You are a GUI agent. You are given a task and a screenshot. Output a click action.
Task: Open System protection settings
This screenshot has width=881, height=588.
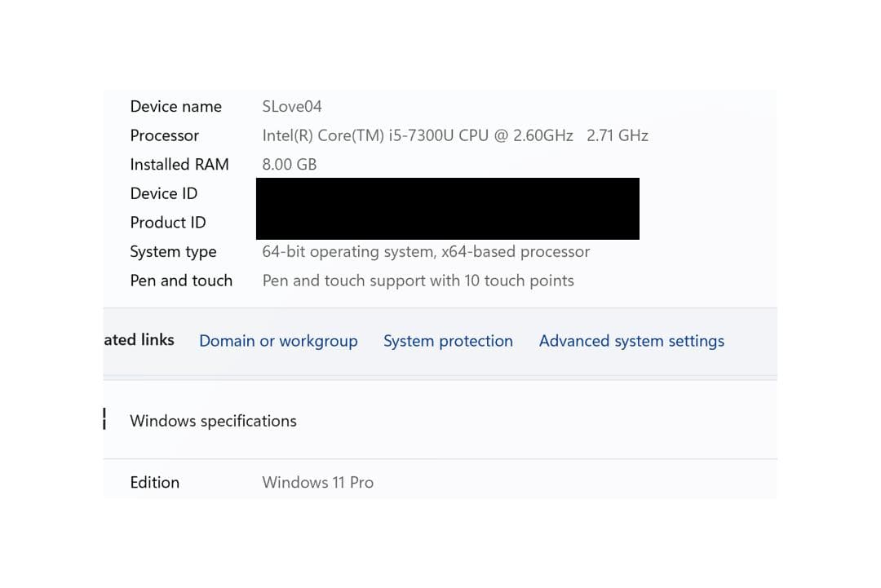point(448,341)
